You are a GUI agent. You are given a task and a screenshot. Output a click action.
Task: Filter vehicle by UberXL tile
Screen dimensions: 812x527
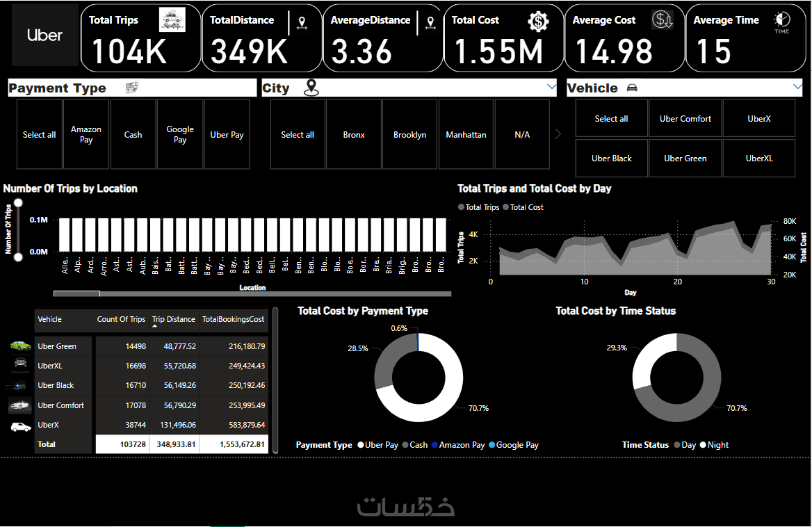coord(759,159)
